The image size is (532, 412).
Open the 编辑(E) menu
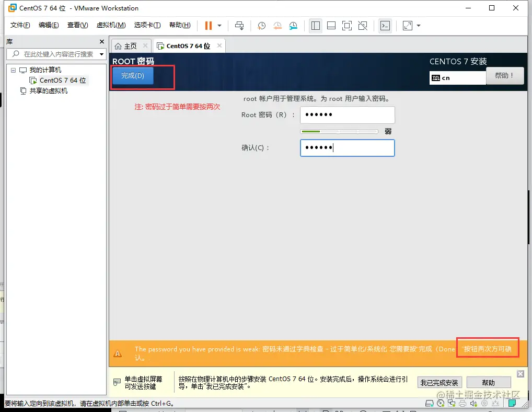49,25
